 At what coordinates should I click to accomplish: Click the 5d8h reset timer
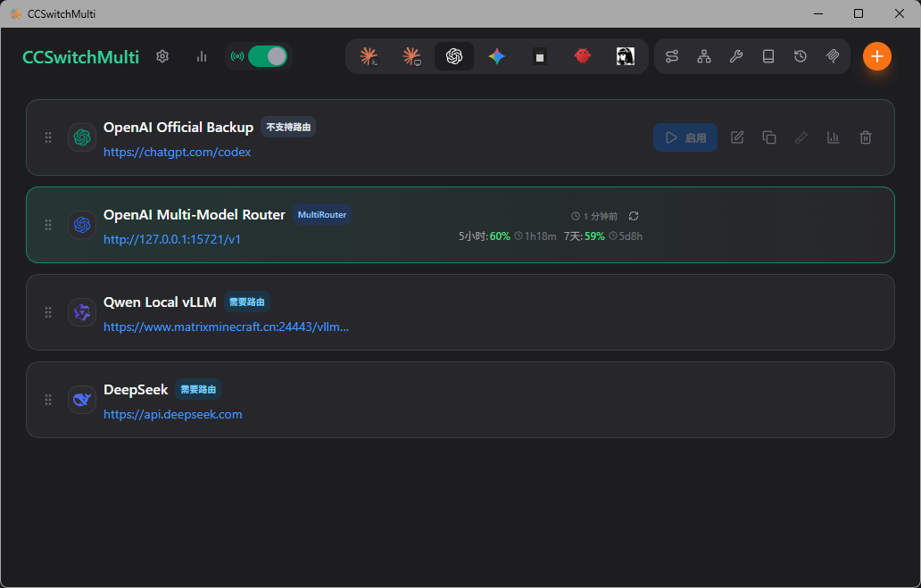[x=626, y=236]
